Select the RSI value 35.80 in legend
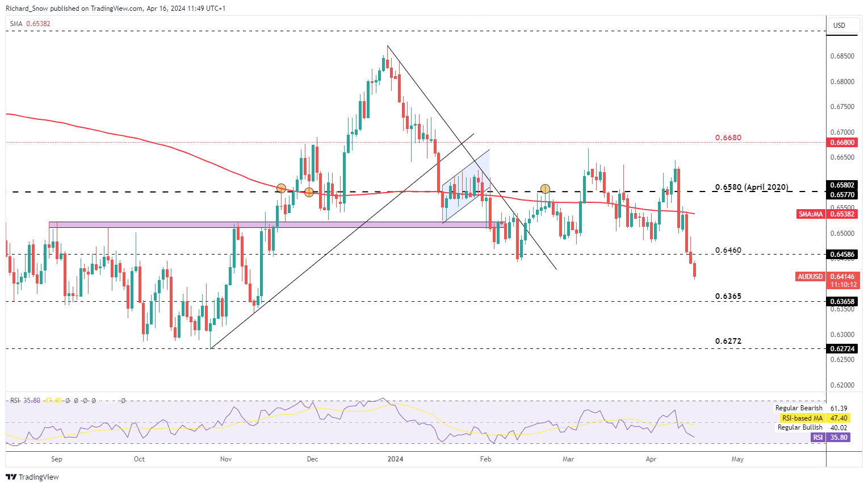This screenshot has width=868, height=487. pos(31,401)
